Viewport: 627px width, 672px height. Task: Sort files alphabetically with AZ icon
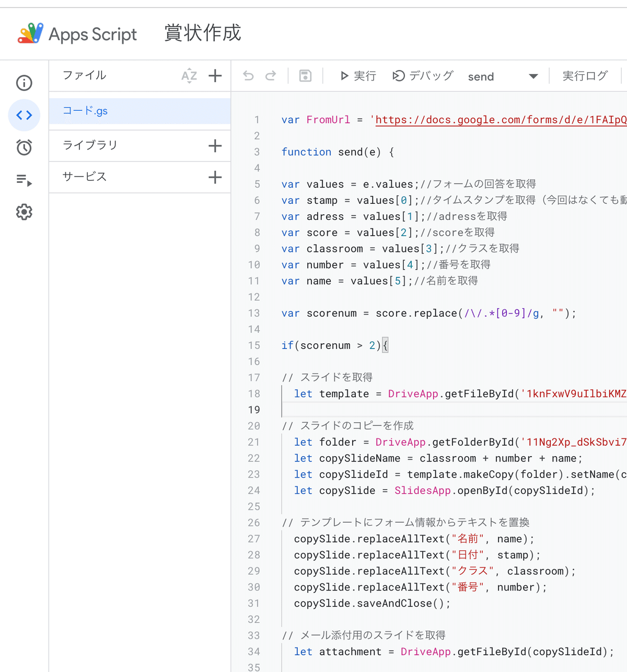point(189,76)
